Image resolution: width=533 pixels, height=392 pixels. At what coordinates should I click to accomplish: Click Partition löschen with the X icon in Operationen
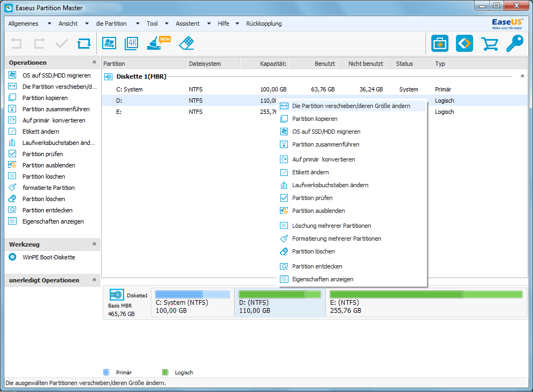click(x=43, y=176)
